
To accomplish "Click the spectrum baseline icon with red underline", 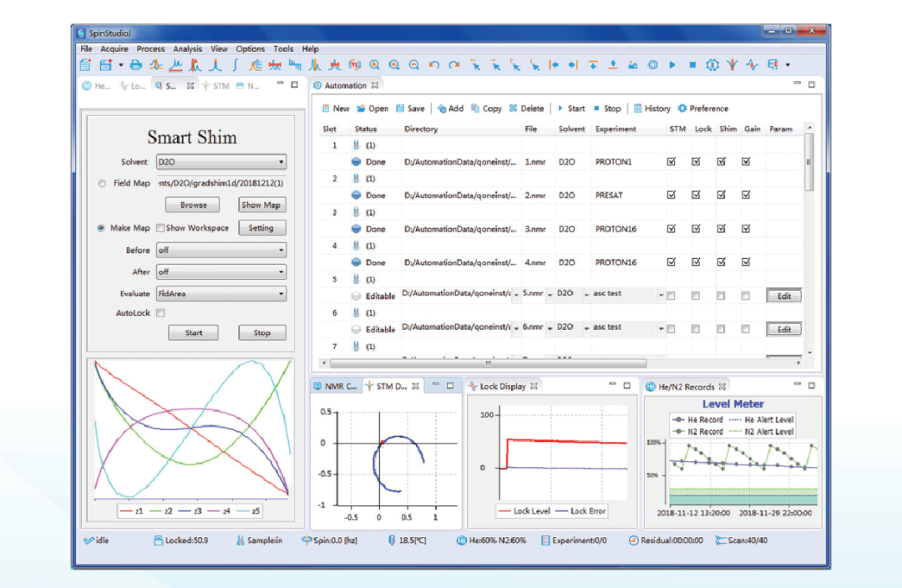I will tap(175, 65).
